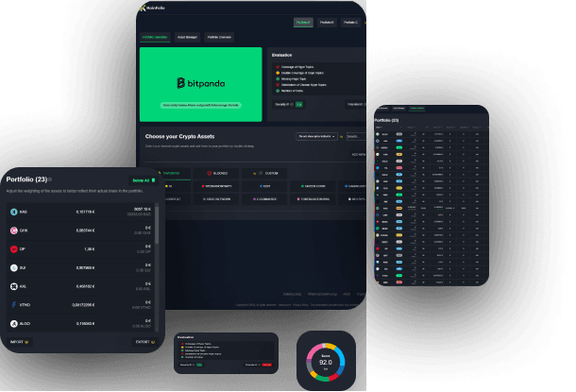
Task: Click the KAS price value in the portfolio
Action: [x=85, y=212]
